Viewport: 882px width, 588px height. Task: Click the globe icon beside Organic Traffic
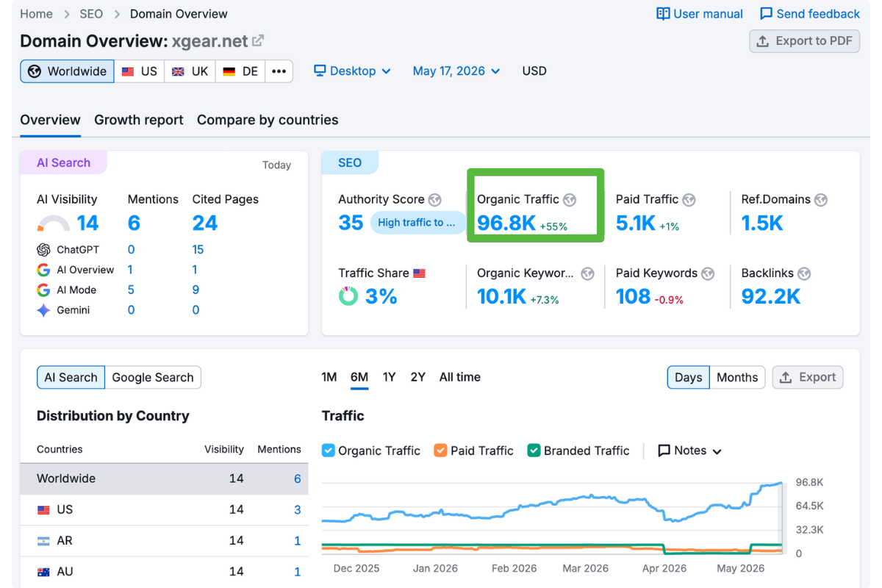coord(570,200)
